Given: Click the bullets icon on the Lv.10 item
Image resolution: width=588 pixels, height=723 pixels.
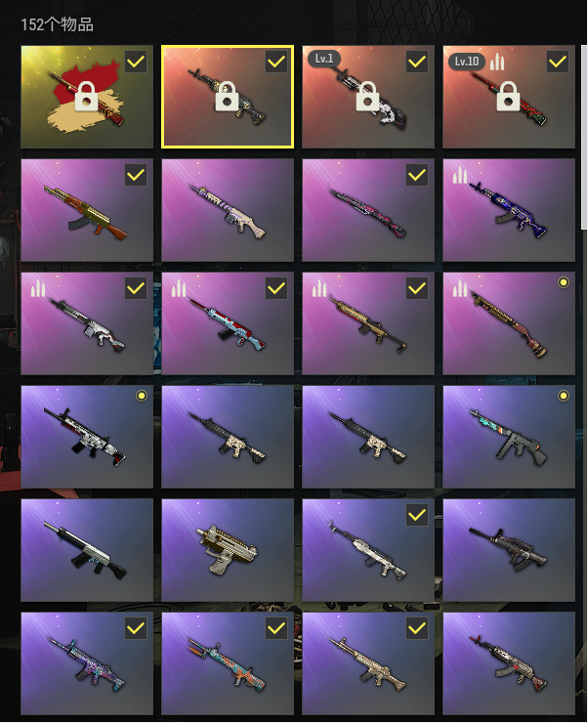Looking at the screenshot, I should (497, 62).
